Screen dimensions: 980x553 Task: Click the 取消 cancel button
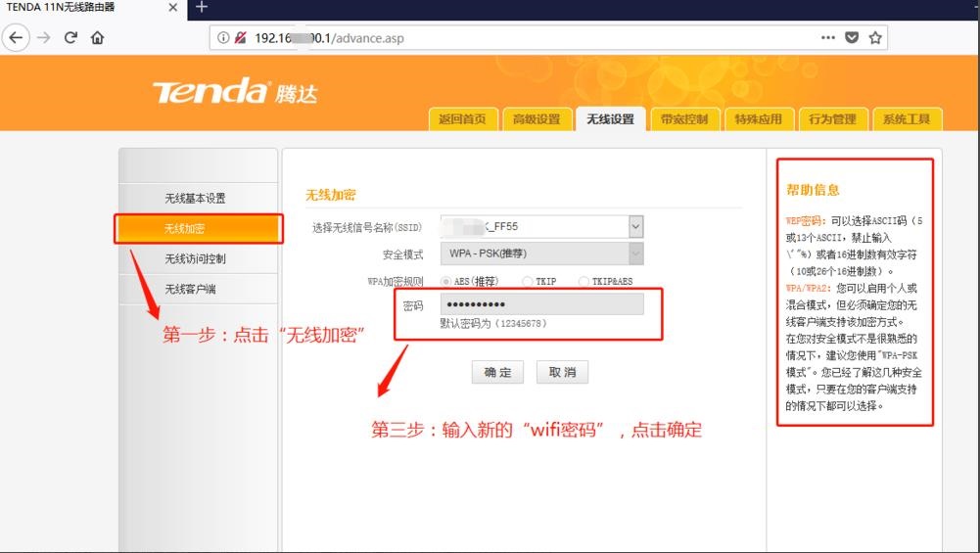[x=563, y=372]
